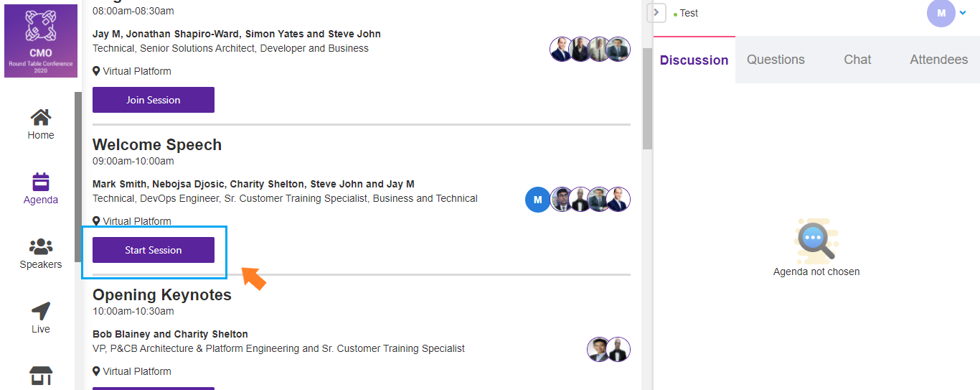Open the Welcome Speech session title
Image resolution: width=980 pixels, height=390 pixels.
point(157,144)
